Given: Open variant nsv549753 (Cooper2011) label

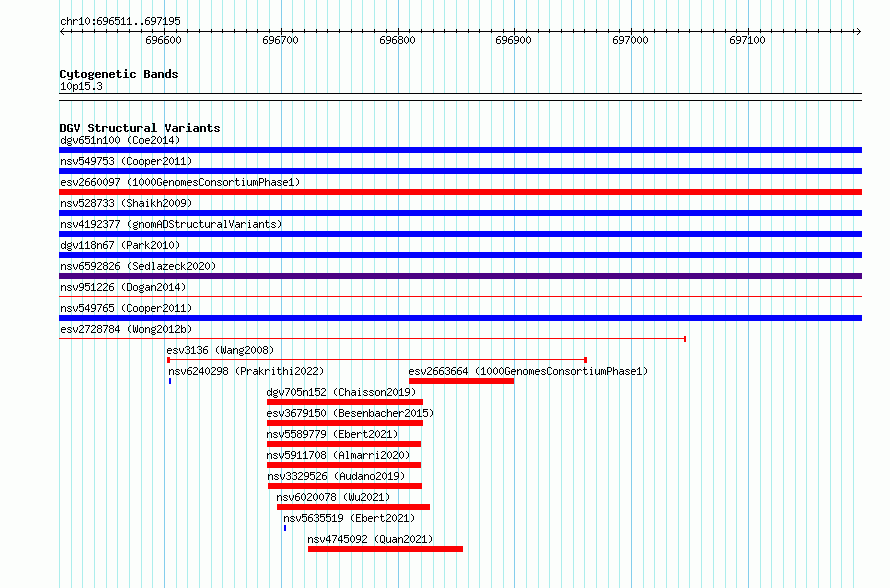Looking at the screenshot, I should 126,161.
